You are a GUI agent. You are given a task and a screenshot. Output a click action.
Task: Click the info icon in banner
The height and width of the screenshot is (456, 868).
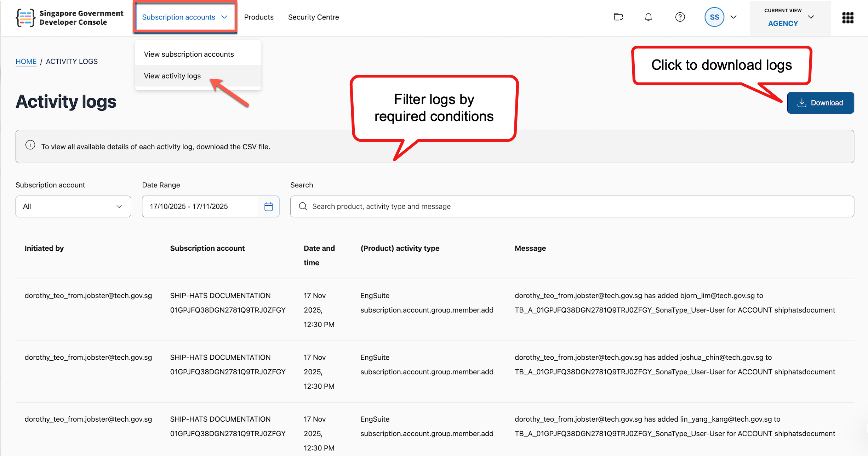click(30, 145)
